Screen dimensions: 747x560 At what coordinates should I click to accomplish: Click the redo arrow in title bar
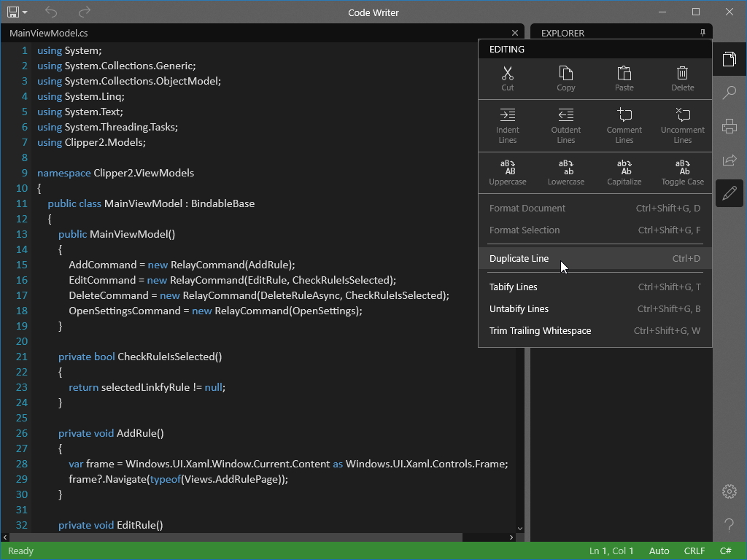click(x=85, y=12)
